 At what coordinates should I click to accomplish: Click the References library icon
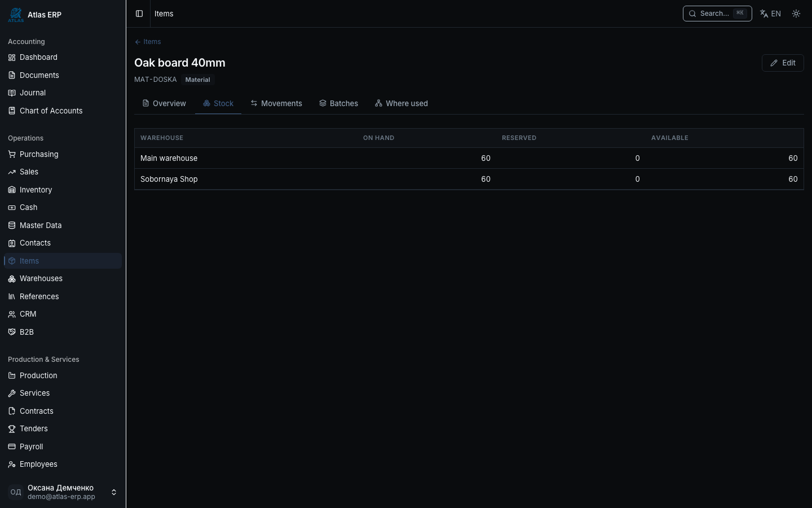(x=12, y=296)
